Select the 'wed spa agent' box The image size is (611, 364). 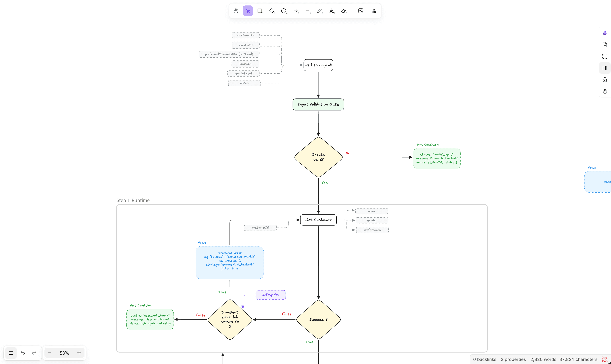pos(318,65)
